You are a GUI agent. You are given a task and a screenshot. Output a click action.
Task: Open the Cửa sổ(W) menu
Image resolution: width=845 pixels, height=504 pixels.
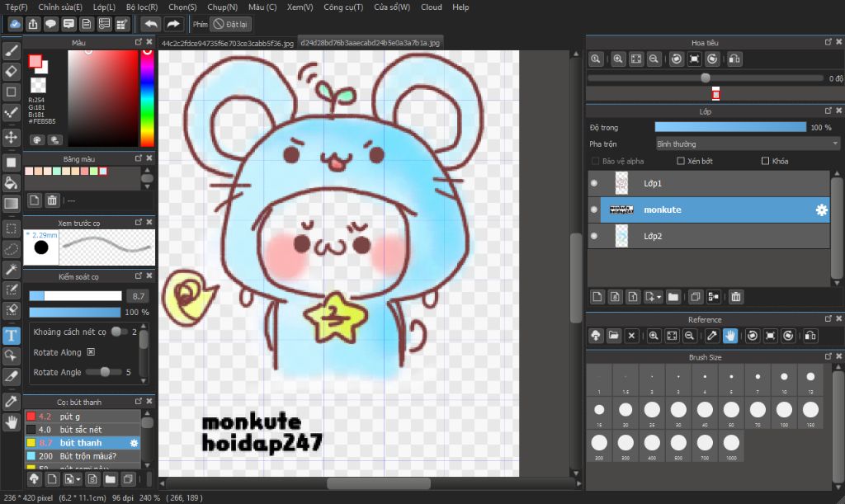[x=392, y=7]
